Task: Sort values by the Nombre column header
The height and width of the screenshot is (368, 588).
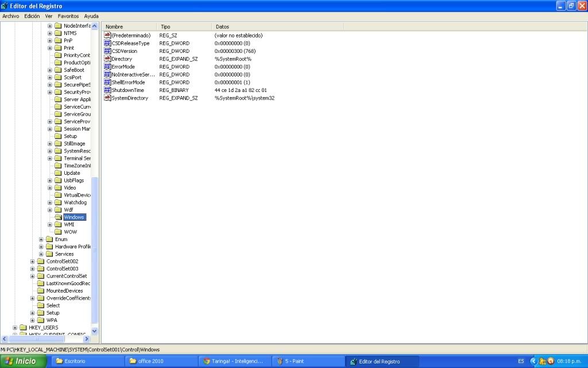Action: coord(129,26)
